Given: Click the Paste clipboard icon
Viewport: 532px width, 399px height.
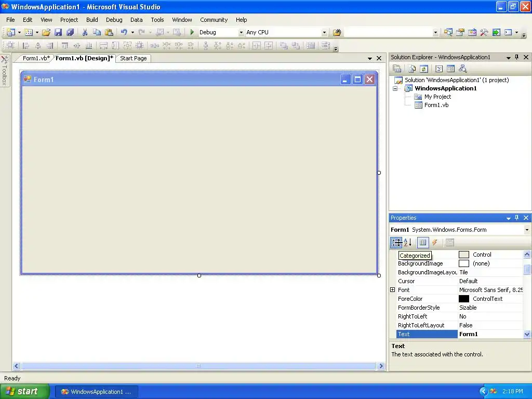Looking at the screenshot, I should coord(109,32).
